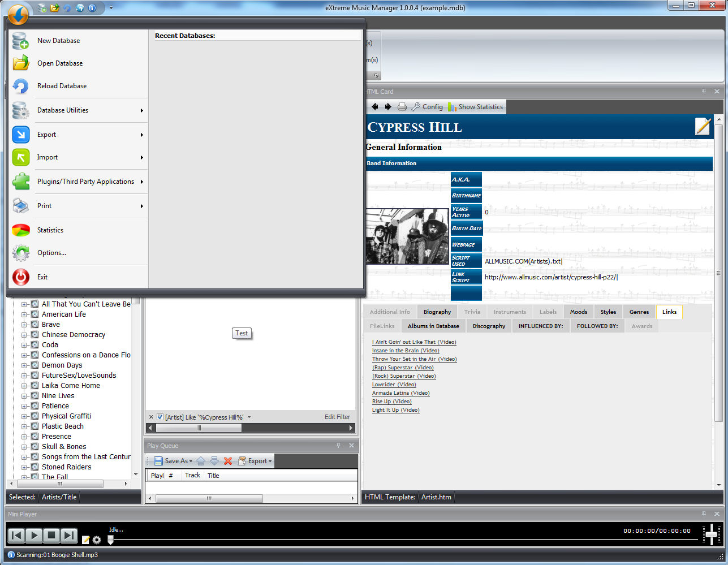Move item up in Play Queue
Image resolution: width=728 pixels, height=565 pixels.
[201, 461]
